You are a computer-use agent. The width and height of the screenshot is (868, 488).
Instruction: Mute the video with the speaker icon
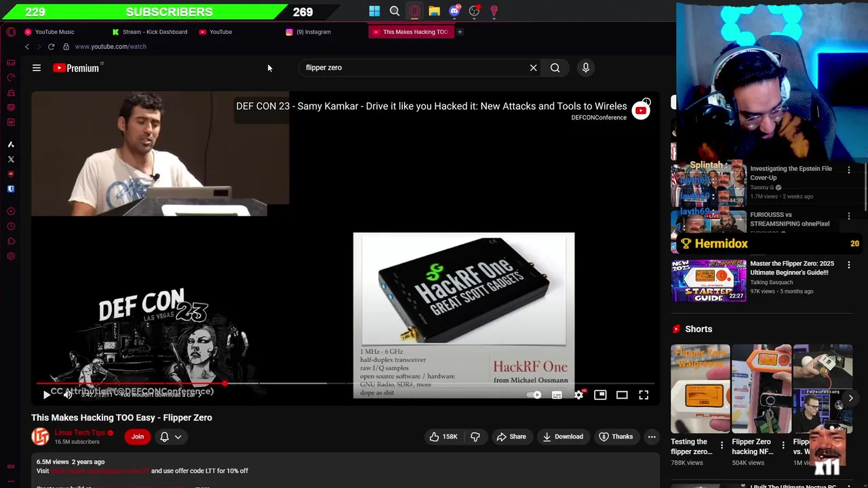68,394
